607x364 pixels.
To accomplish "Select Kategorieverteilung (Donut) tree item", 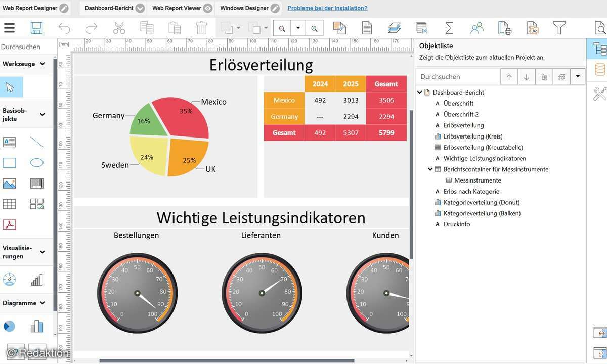I will coord(482,202).
